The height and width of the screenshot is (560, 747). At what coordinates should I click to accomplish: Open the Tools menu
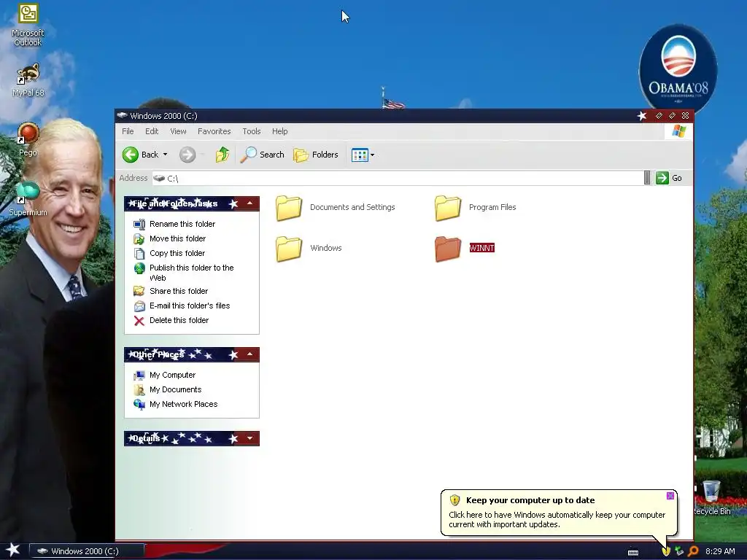252,131
